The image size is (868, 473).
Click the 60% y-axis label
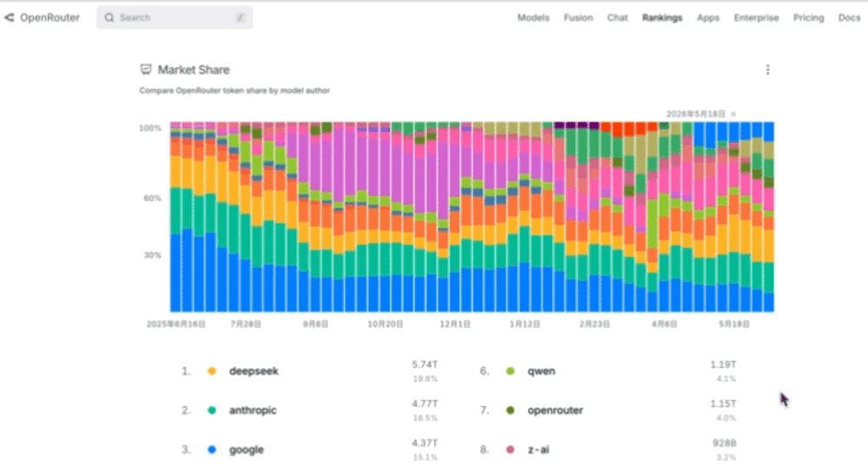point(152,198)
